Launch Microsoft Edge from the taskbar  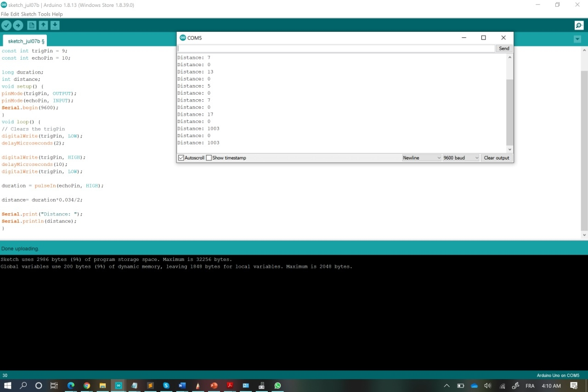point(71,386)
